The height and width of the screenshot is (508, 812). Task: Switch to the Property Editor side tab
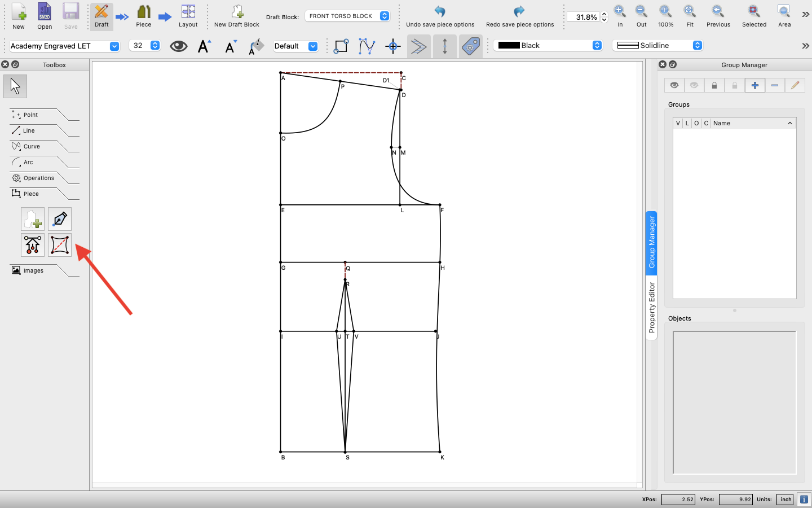point(651,307)
